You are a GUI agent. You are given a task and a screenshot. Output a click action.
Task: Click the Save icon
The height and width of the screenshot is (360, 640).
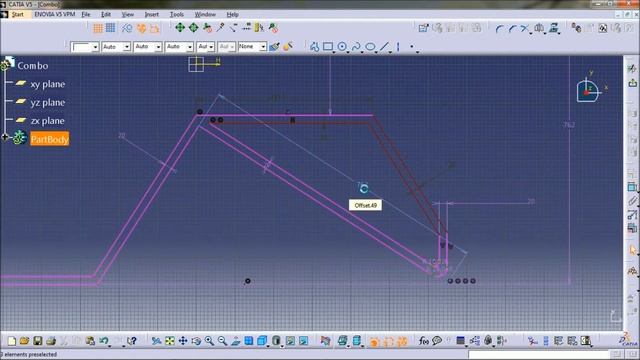(38, 341)
